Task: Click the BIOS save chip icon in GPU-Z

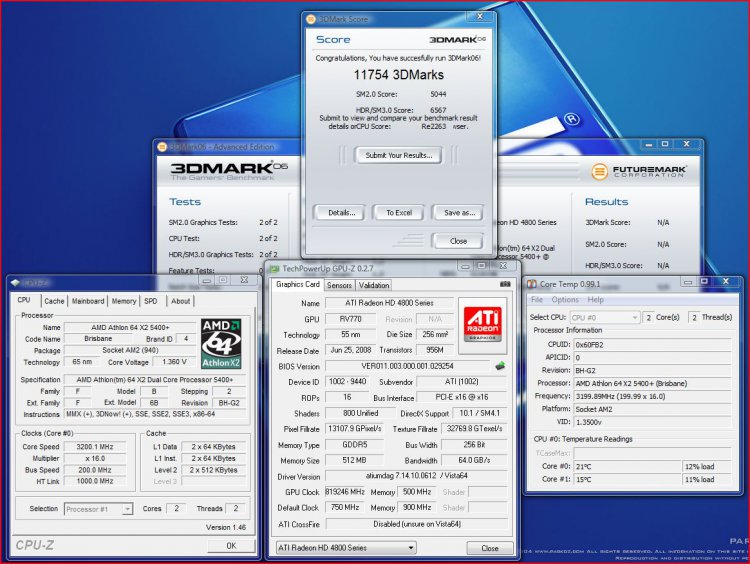Action: coord(500,366)
